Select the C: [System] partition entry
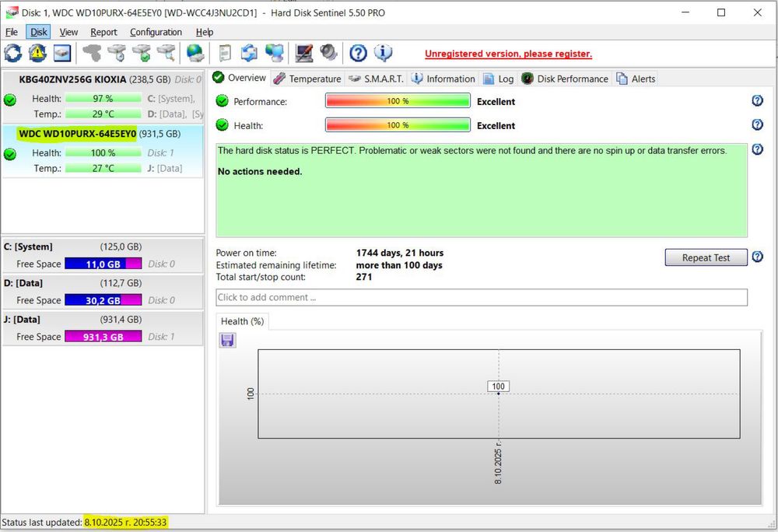The image size is (778, 532). pyautogui.click(x=102, y=255)
